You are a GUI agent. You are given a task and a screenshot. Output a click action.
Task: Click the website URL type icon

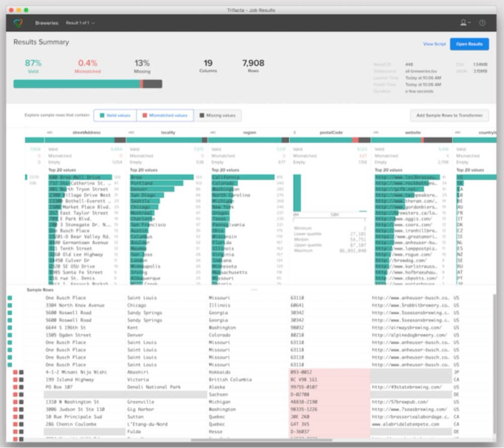(376, 133)
